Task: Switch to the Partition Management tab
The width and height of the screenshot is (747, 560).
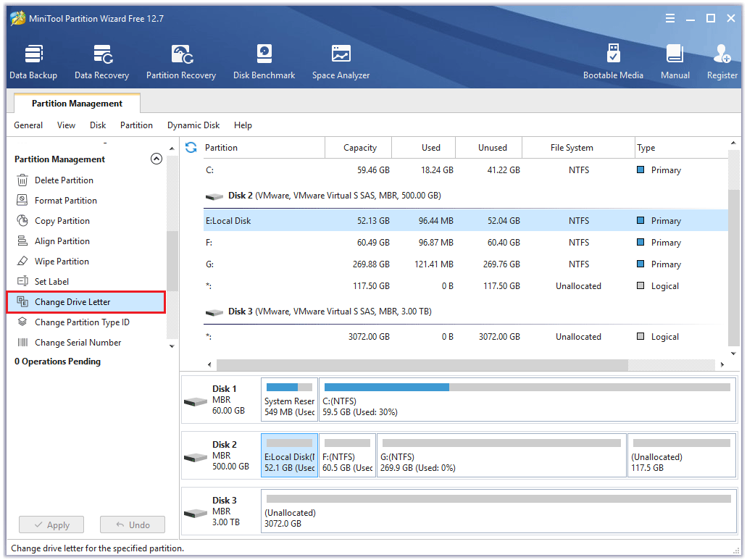Action: [76, 103]
